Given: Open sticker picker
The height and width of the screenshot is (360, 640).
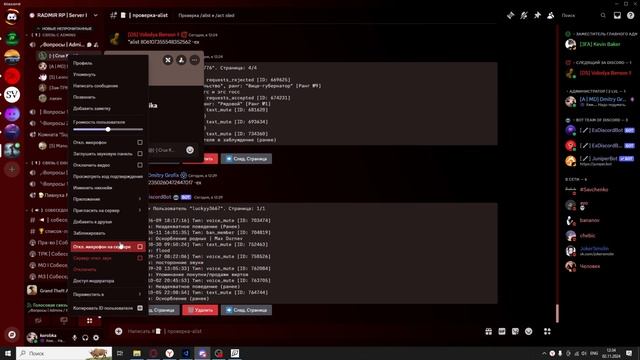Looking at the screenshot, I should coord(515,331).
